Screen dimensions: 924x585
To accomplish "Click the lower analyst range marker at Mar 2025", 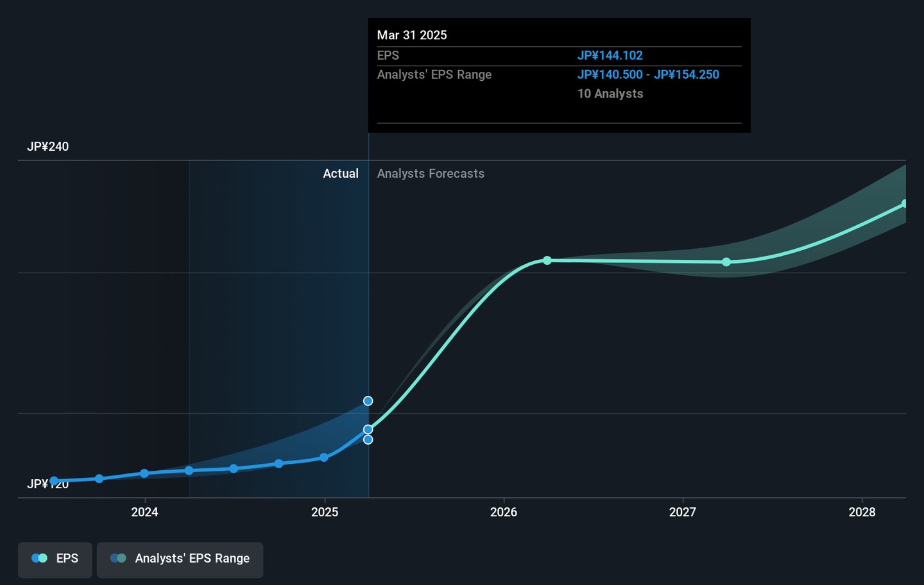I will click(368, 439).
